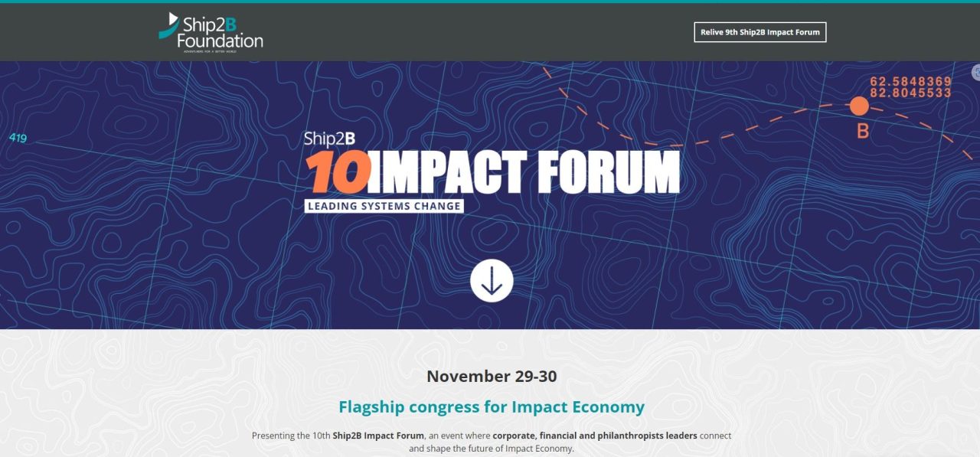Screen dimensions: 980x457
Task: Click the Flagship congress for Impact Economy heading
Action: [x=492, y=406]
